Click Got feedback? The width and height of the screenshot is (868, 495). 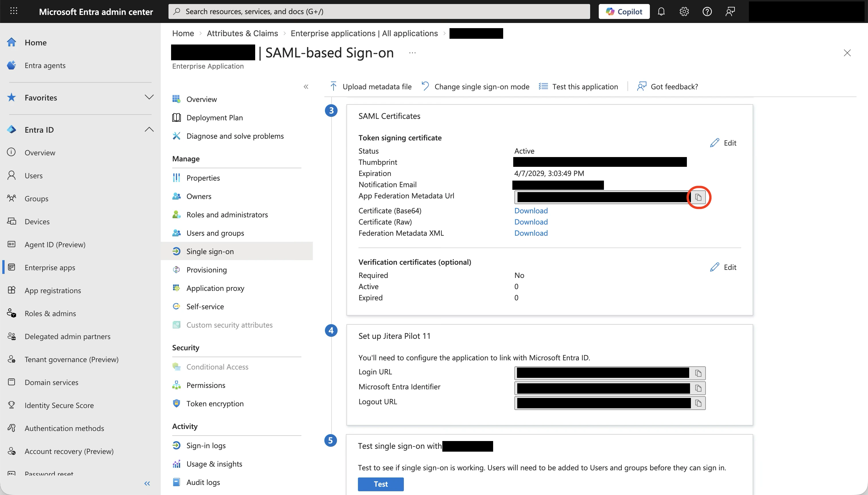coord(667,87)
